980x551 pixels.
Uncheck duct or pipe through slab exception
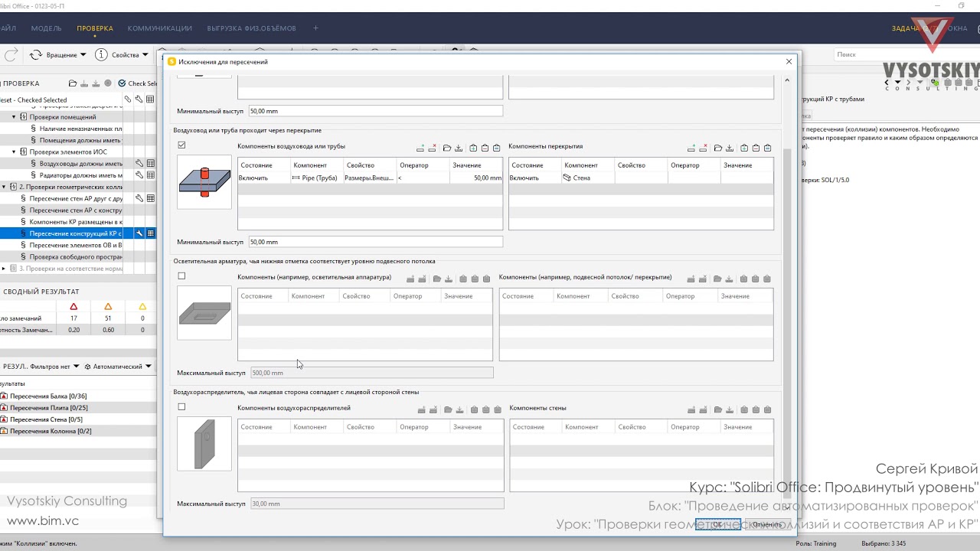tap(181, 145)
